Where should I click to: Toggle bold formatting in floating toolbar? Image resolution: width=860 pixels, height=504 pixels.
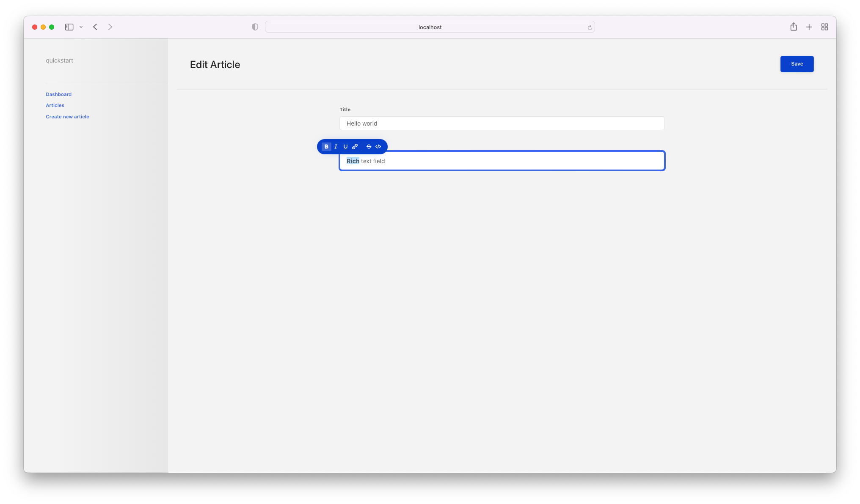pyautogui.click(x=326, y=147)
